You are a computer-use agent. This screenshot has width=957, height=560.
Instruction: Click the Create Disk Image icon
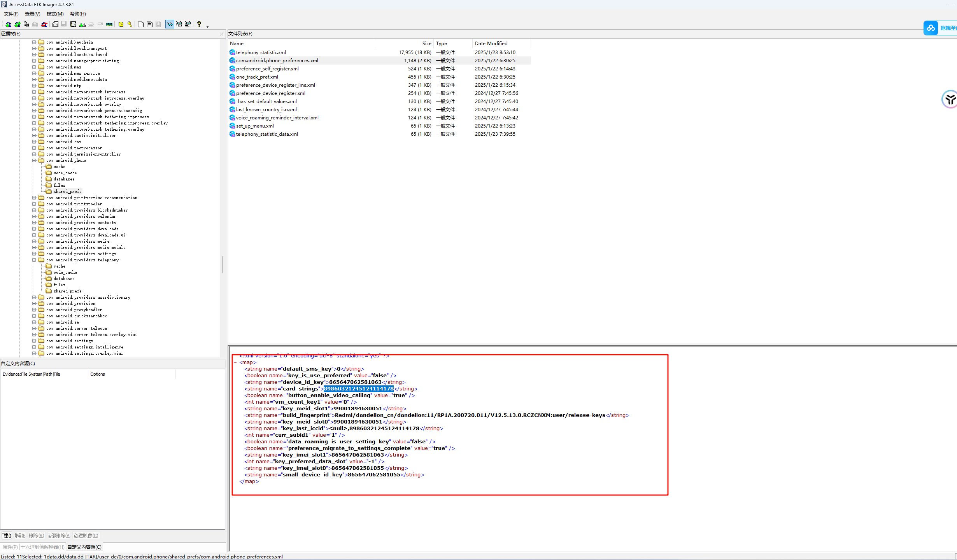coord(55,24)
